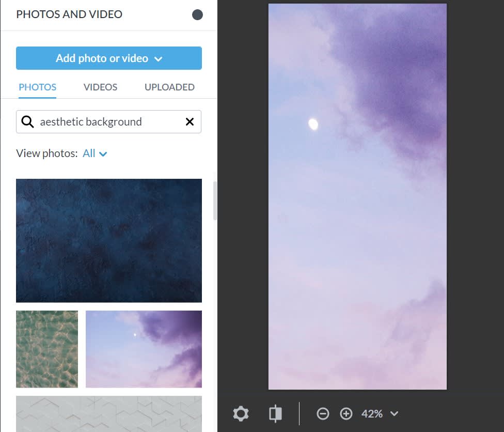Open the View photos All filter dropdown
This screenshot has width=504, height=432.
point(94,153)
